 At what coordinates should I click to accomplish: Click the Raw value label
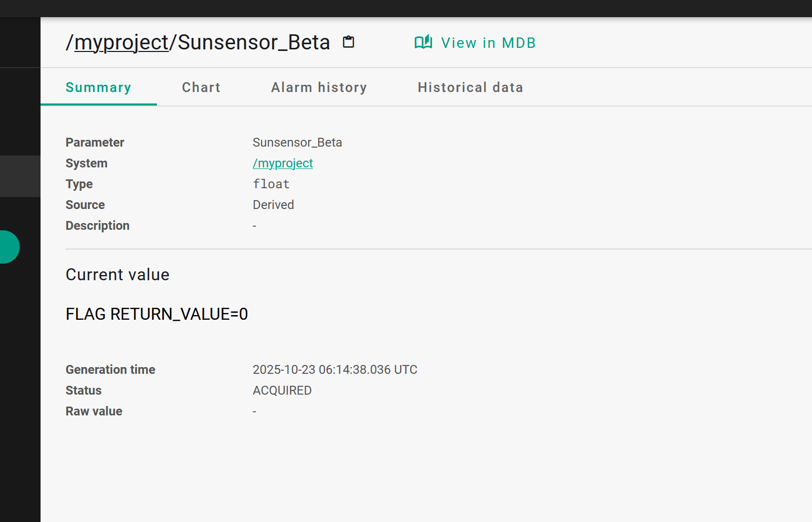[x=94, y=411]
